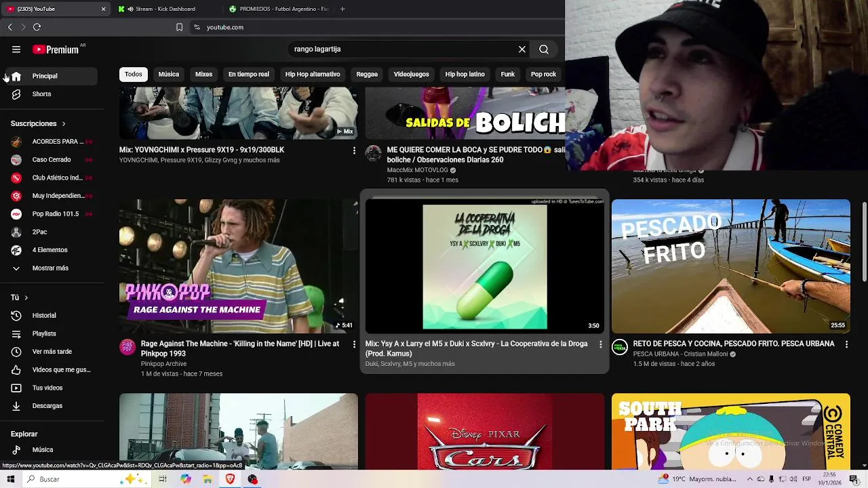Click the bookmark icon in address bar
The width and height of the screenshot is (868, 488).
(x=179, y=27)
